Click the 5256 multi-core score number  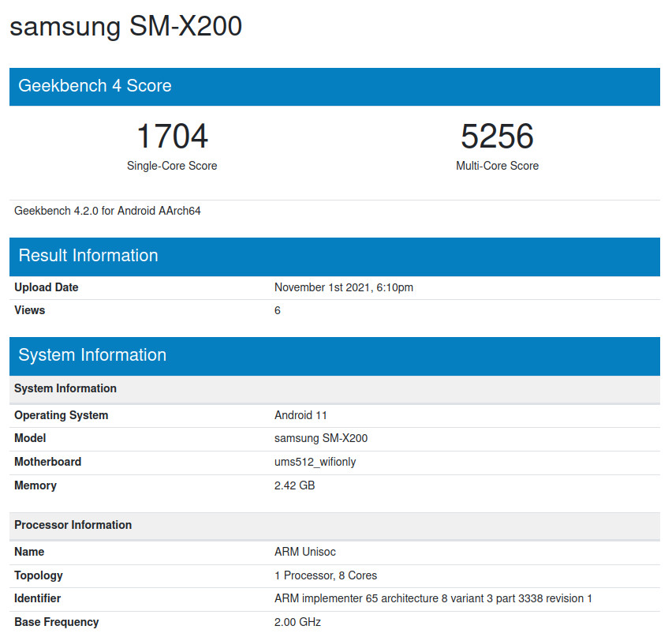point(497,136)
